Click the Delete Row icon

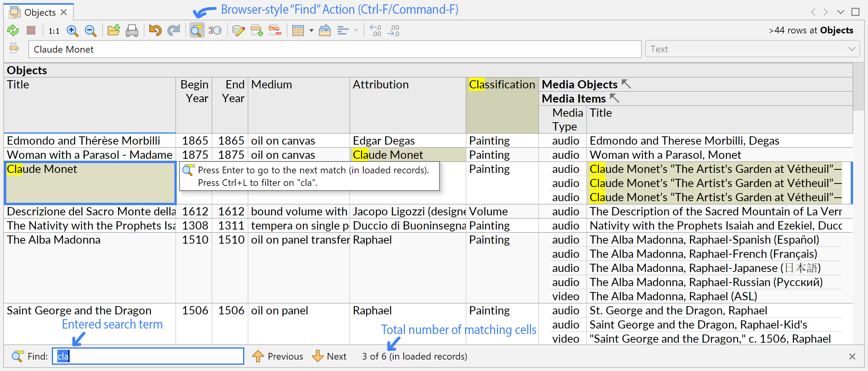(x=275, y=30)
